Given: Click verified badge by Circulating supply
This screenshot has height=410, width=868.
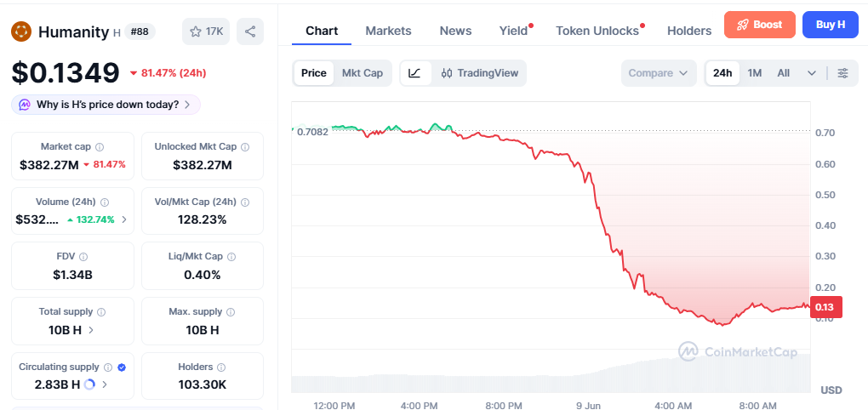Looking at the screenshot, I should point(122,367).
